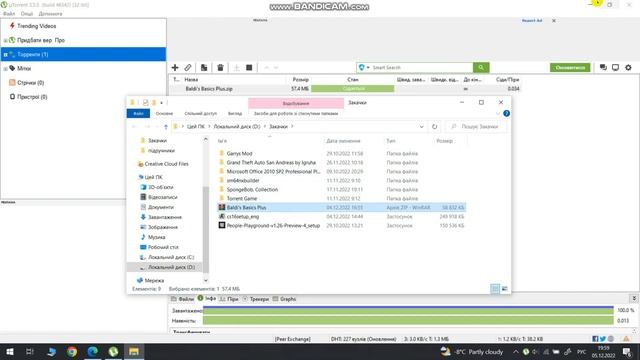This screenshot has width=640, height=360.
Task: Open the Twitter icon in uTorrent status bar
Action: click(603, 339)
